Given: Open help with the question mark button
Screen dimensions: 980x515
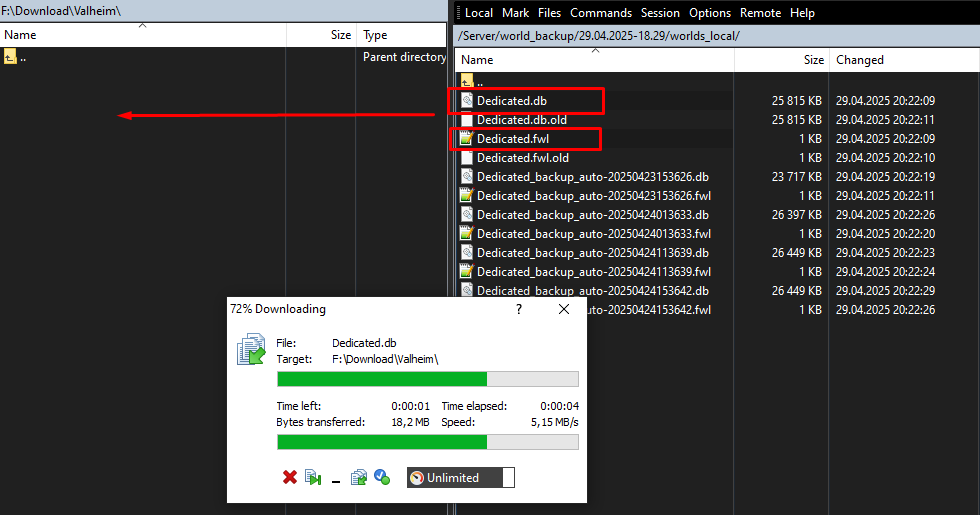Looking at the screenshot, I should (518, 310).
